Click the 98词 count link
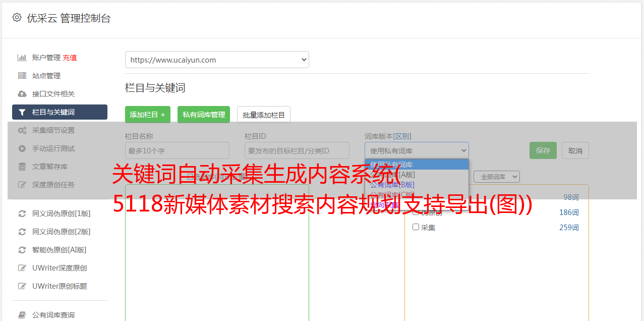The height and width of the screenshot is (321, 644). click(x=571, y=197)
